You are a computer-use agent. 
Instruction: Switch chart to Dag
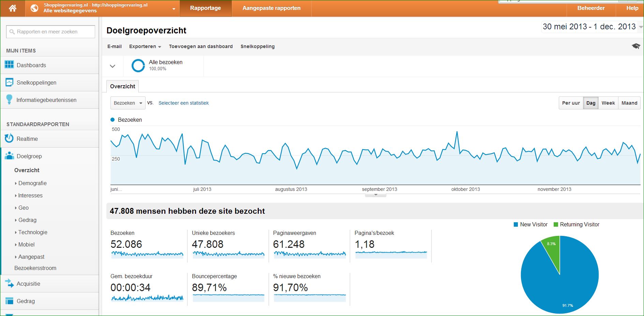[591, 103]
